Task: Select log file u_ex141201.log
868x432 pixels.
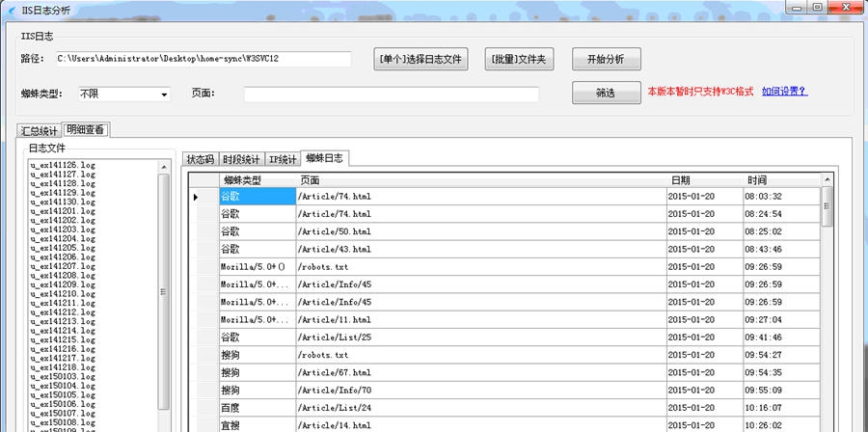Action: click(63, 211)
